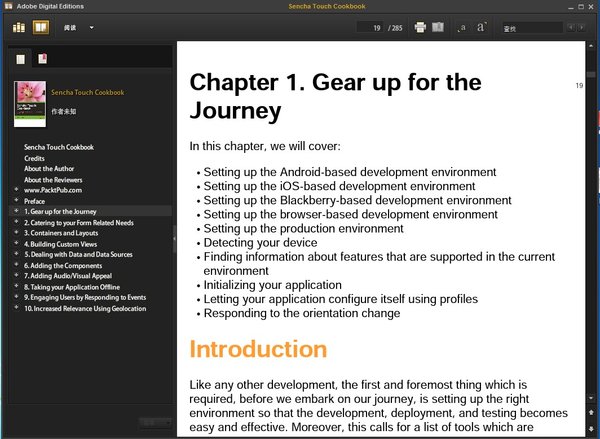Enter full screen mode icon
Screen dimensions: 600x439
click(x=438, y=27)
